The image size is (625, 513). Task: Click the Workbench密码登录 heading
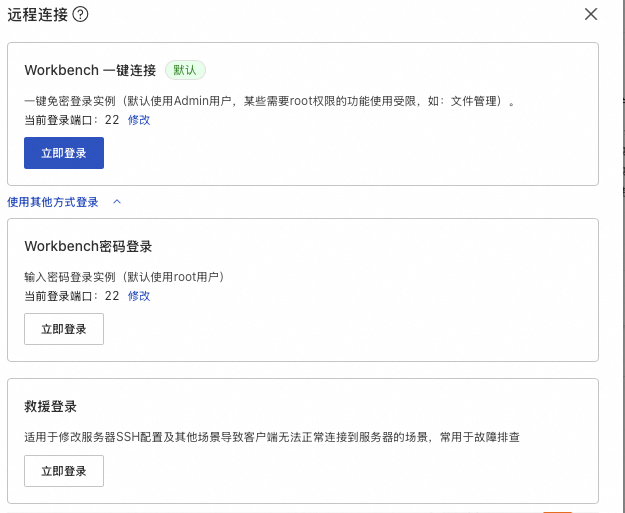pos(88,246)
